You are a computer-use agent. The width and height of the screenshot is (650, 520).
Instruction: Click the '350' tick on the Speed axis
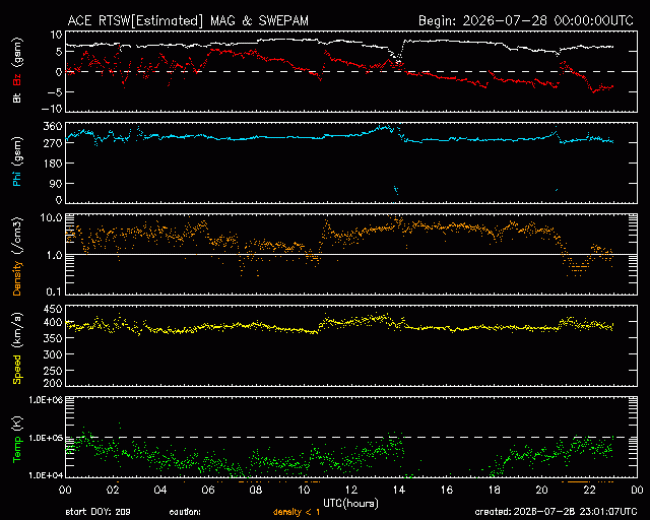click(53, 338)
